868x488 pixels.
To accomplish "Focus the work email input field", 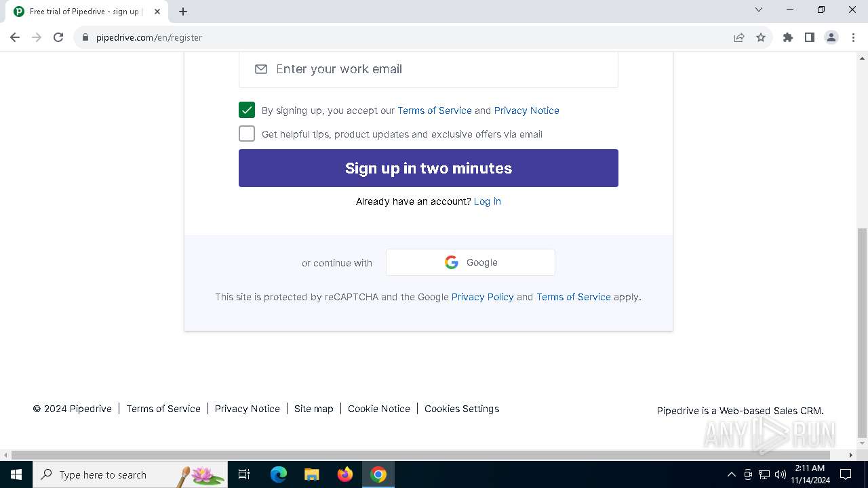I will point(429,69).
